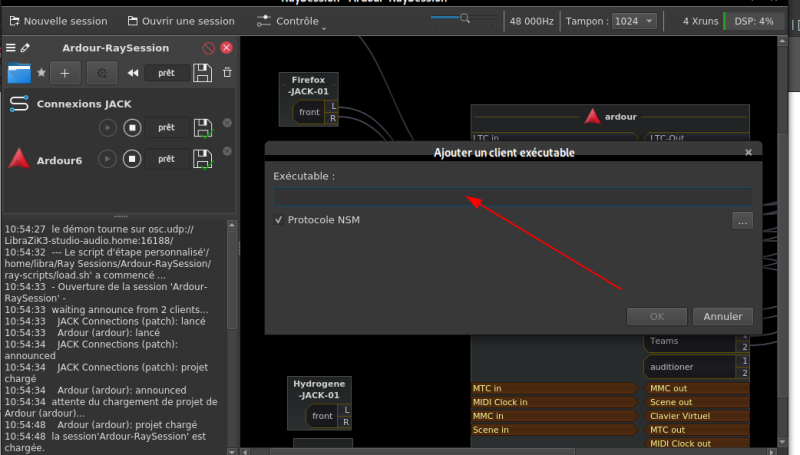This screenshot has width=800, height=455.
Task: Select the Firefox-JACK-01 box title
Action: coord(308,86)
